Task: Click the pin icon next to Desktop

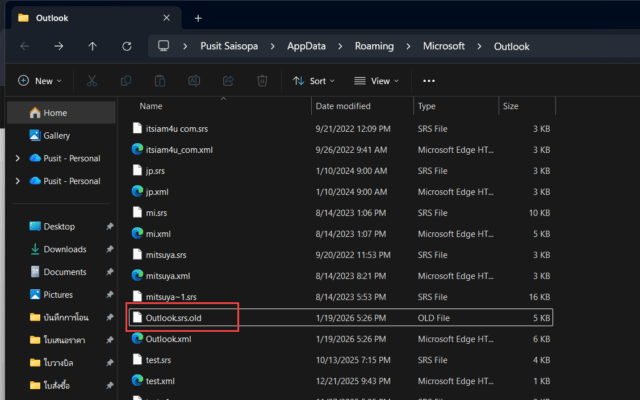Action: [109, 227]
